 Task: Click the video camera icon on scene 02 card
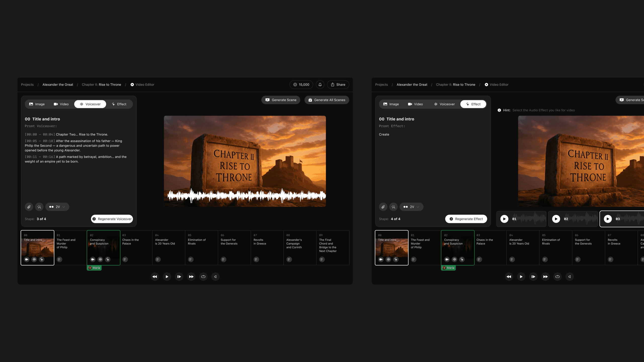pos(93,259)
